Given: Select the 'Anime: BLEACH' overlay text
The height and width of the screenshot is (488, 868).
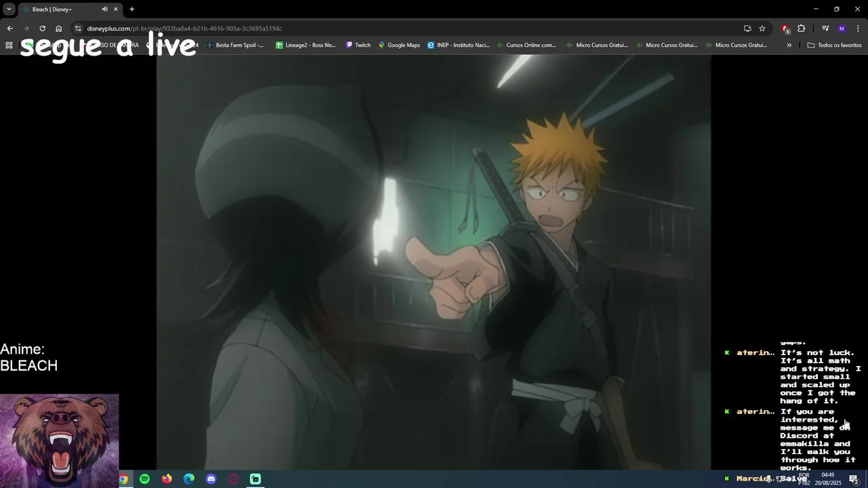Looking at the screenshot, I should click(29, 357).
